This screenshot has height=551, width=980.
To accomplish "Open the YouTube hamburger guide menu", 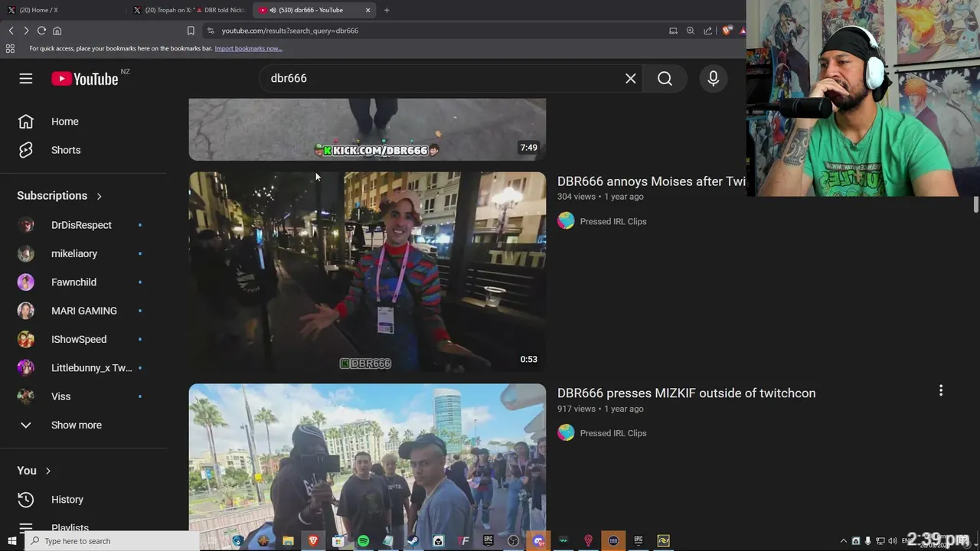I will [26, 79].
